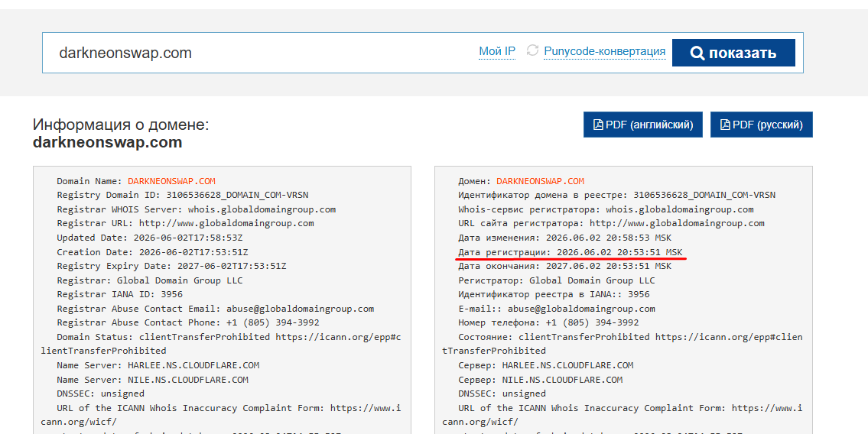Click the Registrar WHOIS Server line
This screenshot has height=434, width=868.
tap(196, 209)
